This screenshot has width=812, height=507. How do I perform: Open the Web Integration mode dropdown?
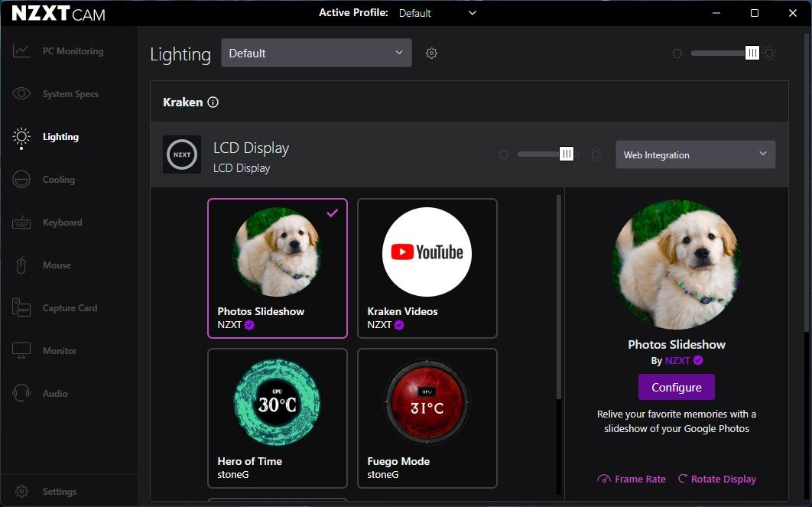tap(696, 154)
